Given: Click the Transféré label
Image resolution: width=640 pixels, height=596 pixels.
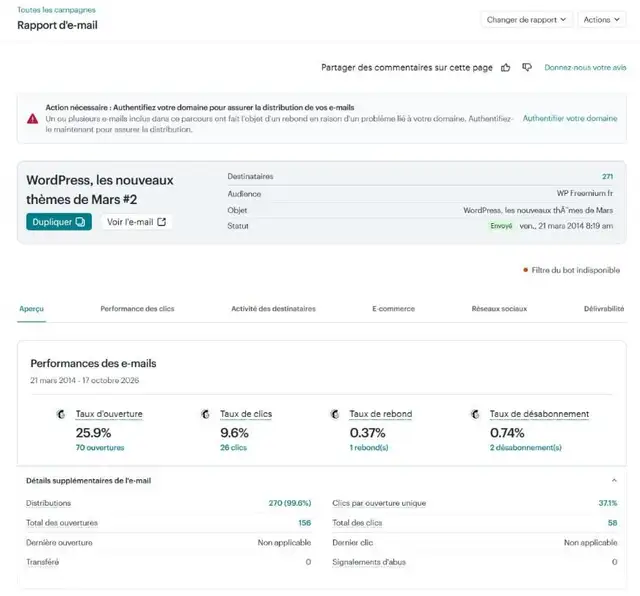Looking at the screenshot, I should click(x=42, y=562).
